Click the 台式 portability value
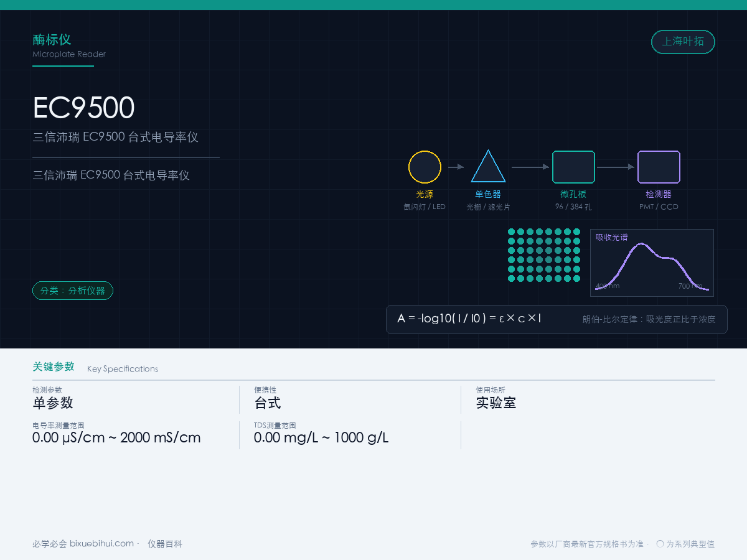This screenshot has width=747, height=560. tap(268, 403)
